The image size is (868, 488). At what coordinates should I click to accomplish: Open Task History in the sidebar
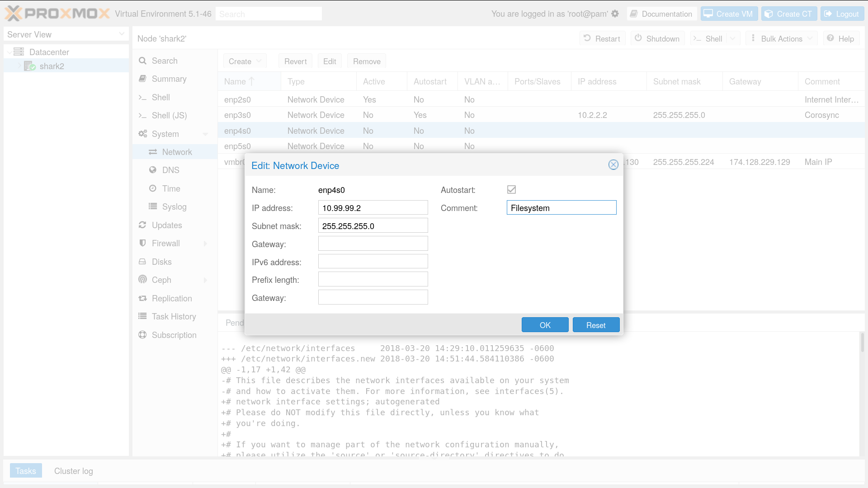pos(174,316)
